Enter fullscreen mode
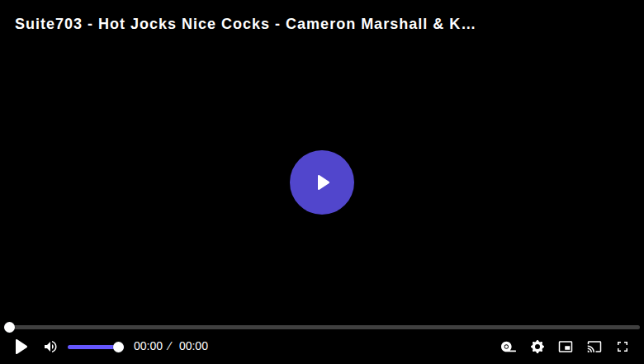 pyautogui.click(x=623, y=347)
